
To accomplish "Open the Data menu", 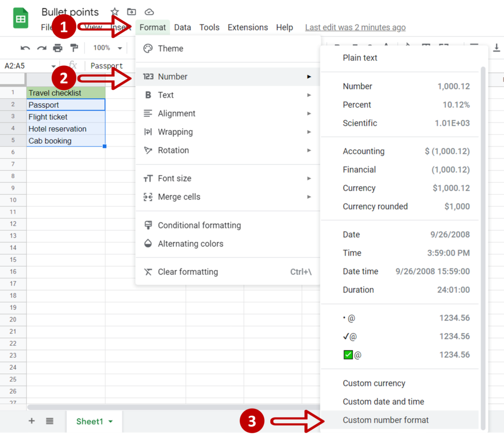I will tap(183, 28).
